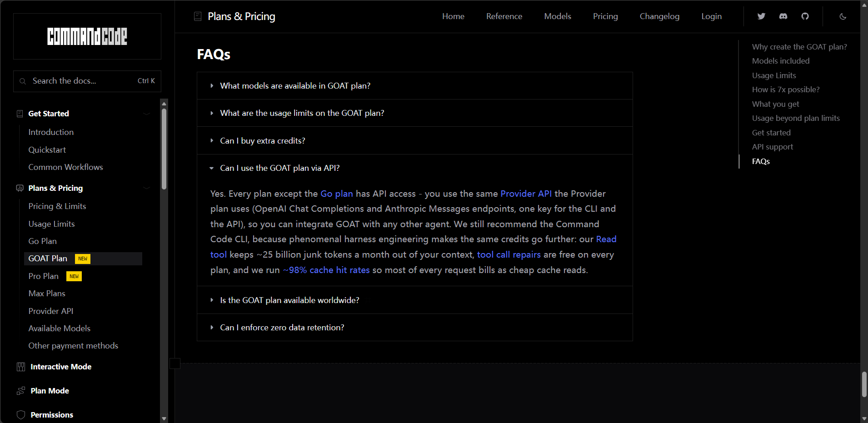868x423 pixels.
Task: Open Permissions section
Action: pos(52,415)
